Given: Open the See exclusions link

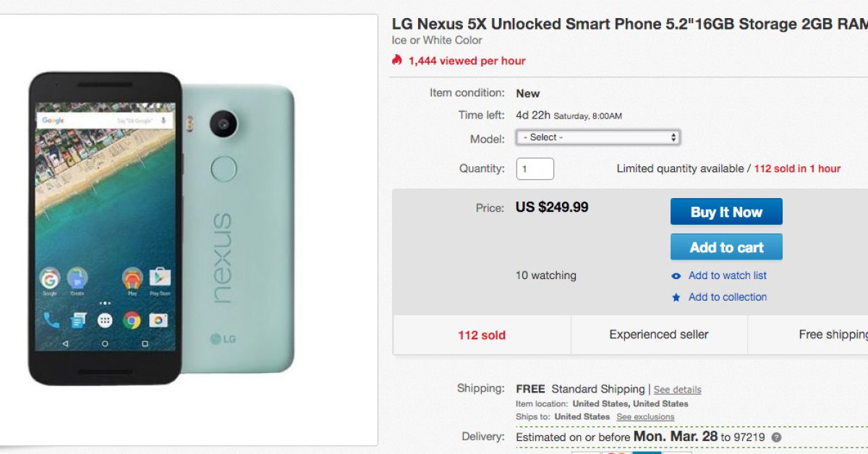Looking at the screenshot, I should point(645,417).
